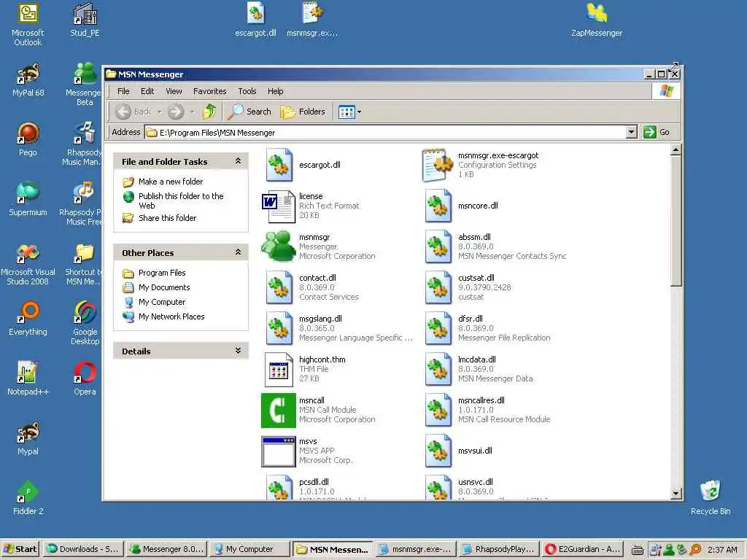Select the msvs application icon
Viewport: 747px width, 560px height.
279,451
